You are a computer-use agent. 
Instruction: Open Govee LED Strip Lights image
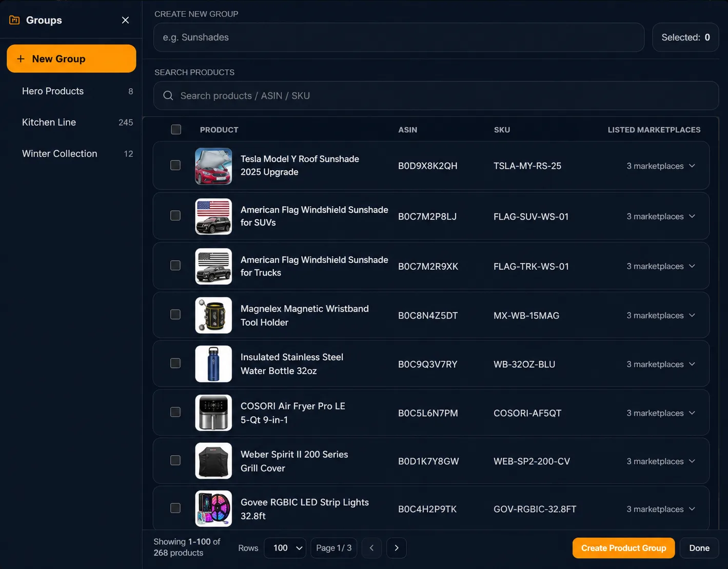(213, 508)
